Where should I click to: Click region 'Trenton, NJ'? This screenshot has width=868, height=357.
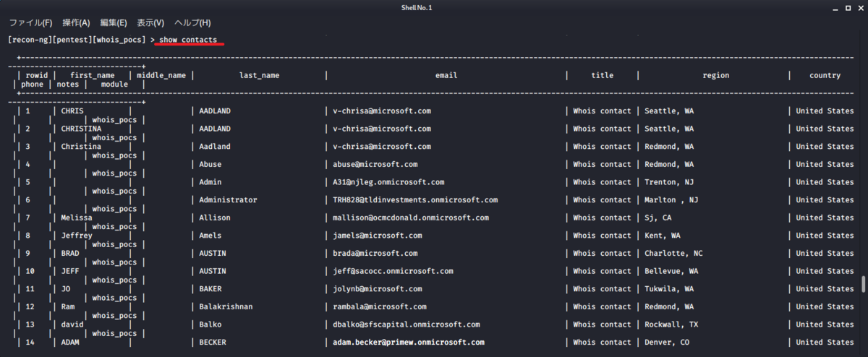point(669,182)
